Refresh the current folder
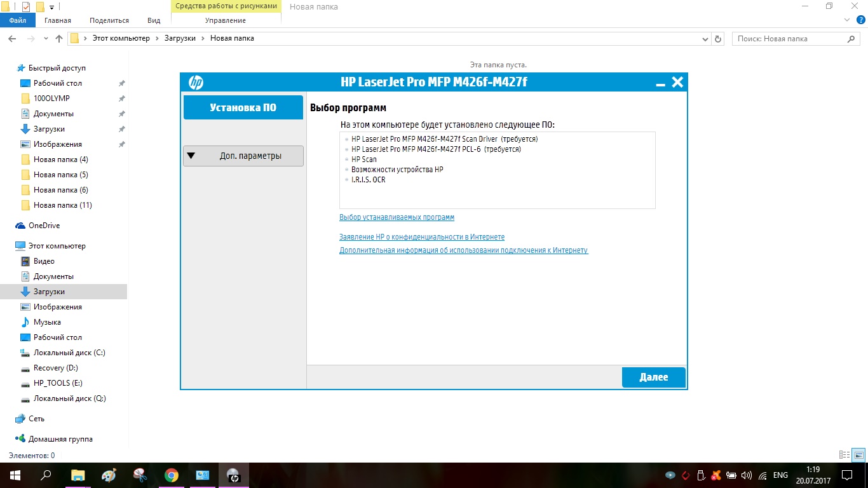Image resolution: width=868 pixels, height=488 pixels. (719, 39)
